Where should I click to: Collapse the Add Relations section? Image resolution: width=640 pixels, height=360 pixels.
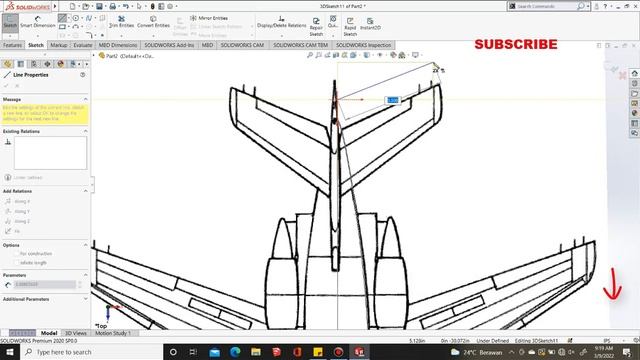tap(85, 191)
